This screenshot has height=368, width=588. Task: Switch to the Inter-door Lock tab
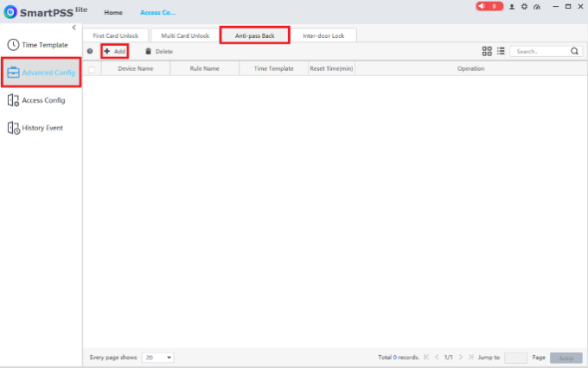tap(323, 36)
